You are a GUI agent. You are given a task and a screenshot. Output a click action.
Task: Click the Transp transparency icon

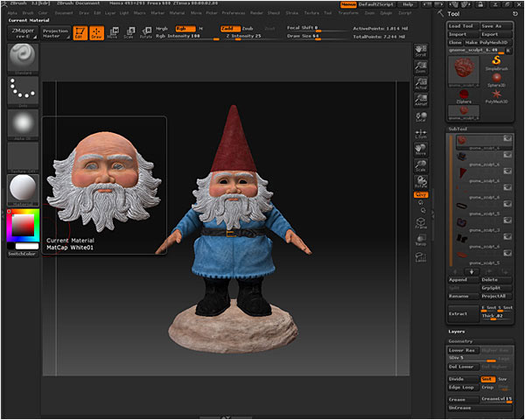[x=421, y=240]
